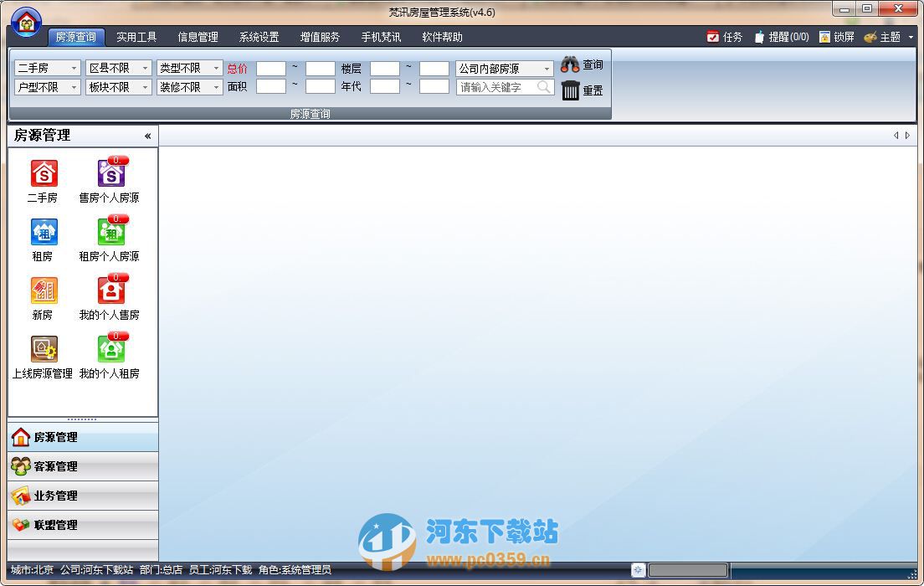Expand the 户型不限 dropdown
Screen dimensions: 924x586
coord(74,87)
